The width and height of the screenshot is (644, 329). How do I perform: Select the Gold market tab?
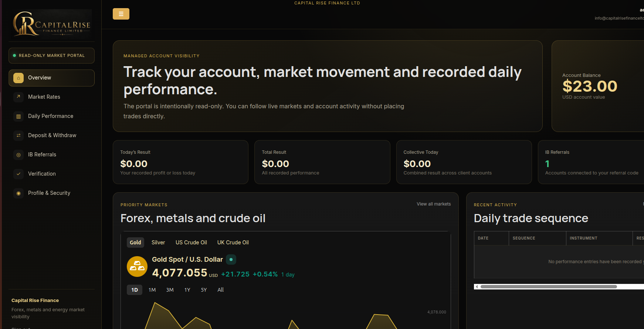pyautogui.click(x=135, y=242)
